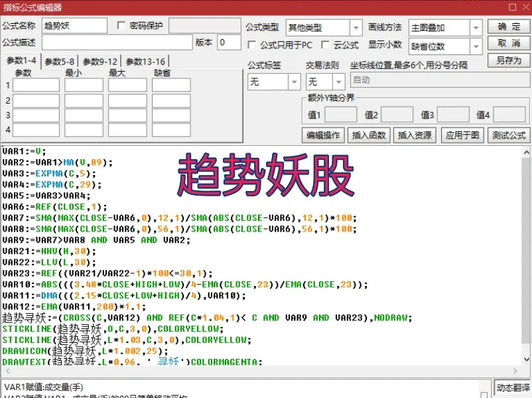Click the 公式名称 field containing 趋势妖
Image resolution: width=532 pixels, height=398 pixels.
(75, 26)
